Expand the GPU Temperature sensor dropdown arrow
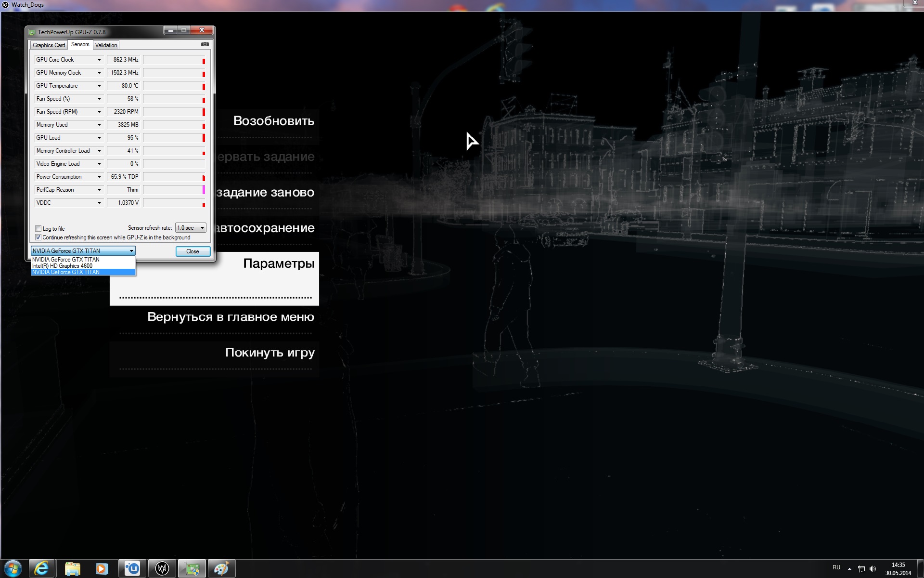Viewport: 924px width, 578px height. [x=99, y=86]
